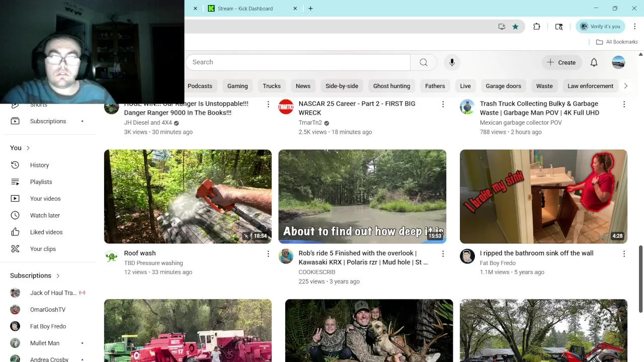The height and width of the screenshot is (362, 644).
Task: Open options for Rob's ride 5 video
Action: tap(443, 254)
